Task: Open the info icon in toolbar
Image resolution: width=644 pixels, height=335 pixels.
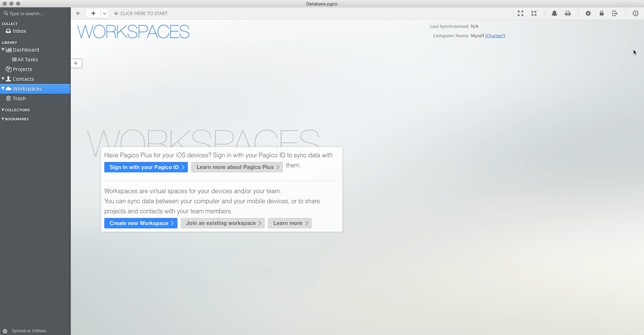Action: (636, 13)
